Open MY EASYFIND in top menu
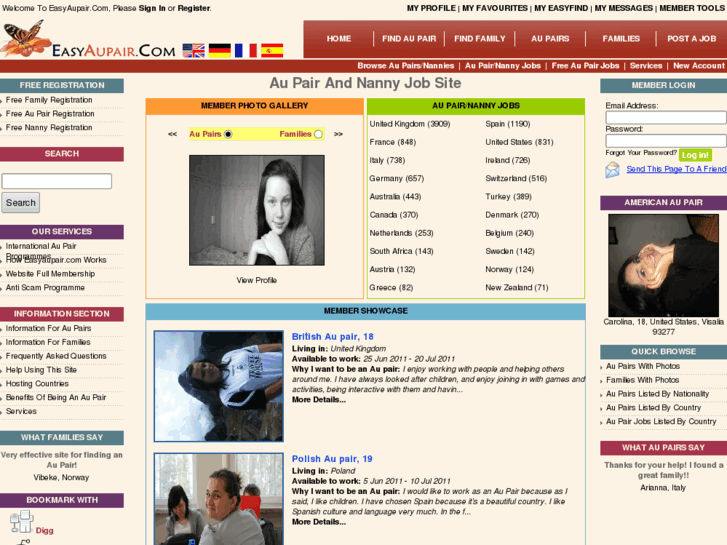Image resolution: width=727 pixels, height=545 pixels. click(561, 8)
